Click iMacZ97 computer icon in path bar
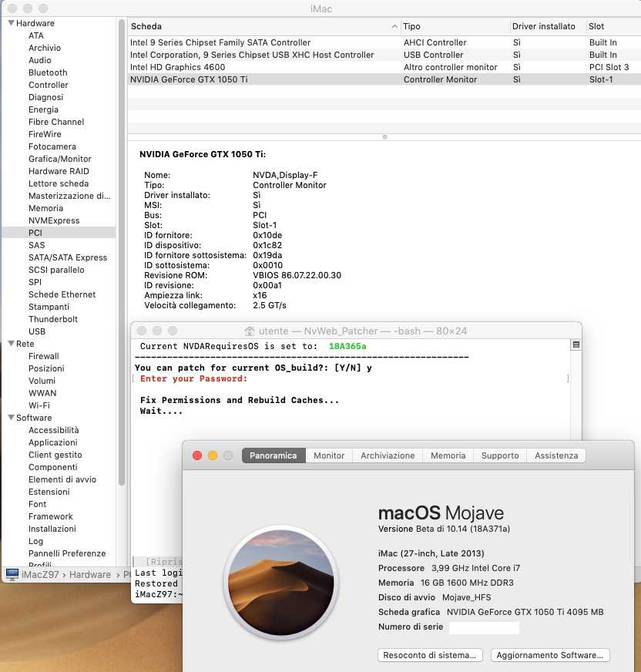641x672 pixels. point(12,574)
